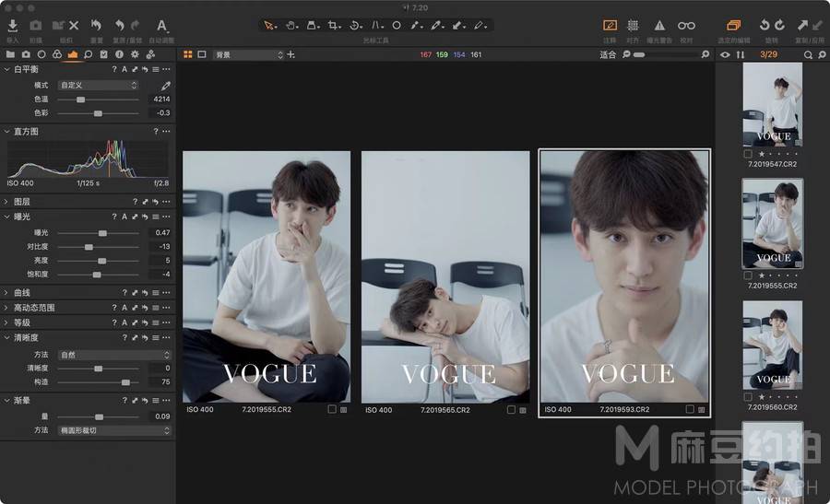Open the Metadata info tool tab

click(119, 54)
